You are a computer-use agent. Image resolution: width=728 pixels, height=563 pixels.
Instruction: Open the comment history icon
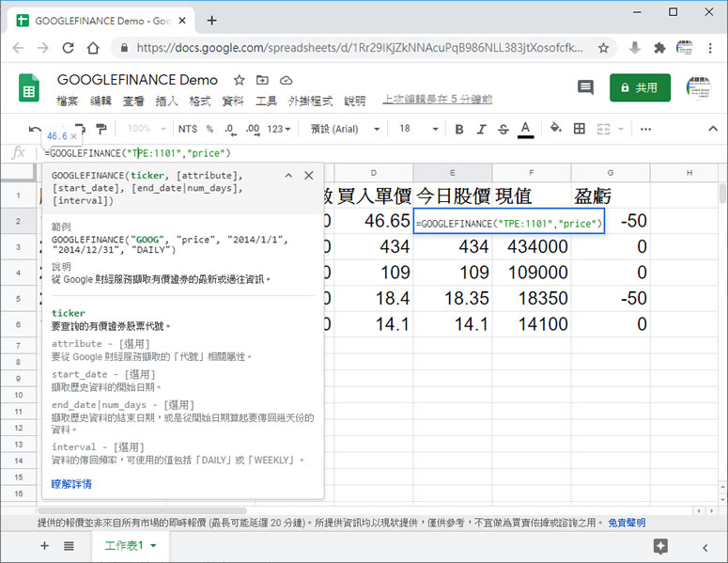coord(585,87)
